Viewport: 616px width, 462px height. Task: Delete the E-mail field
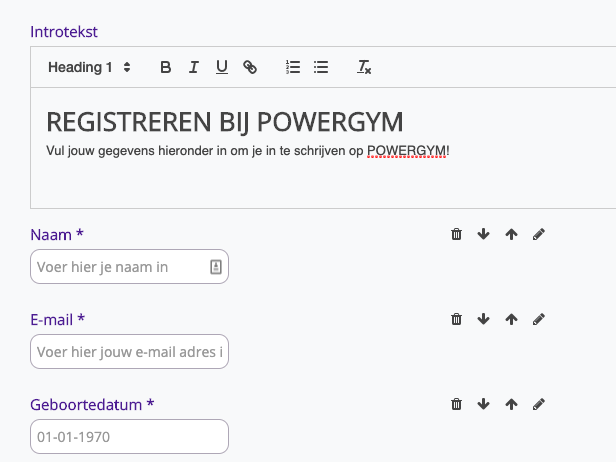(x=456, y=319)
